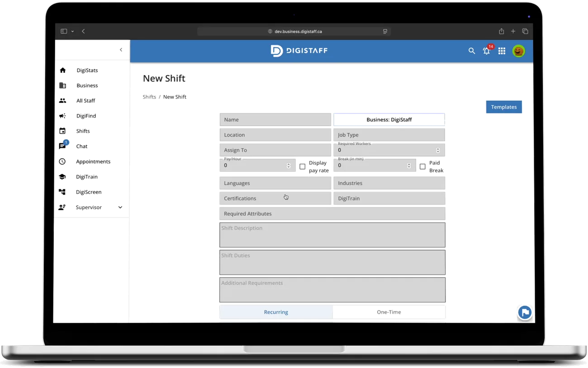Click the browser share icon

point(501,31)
